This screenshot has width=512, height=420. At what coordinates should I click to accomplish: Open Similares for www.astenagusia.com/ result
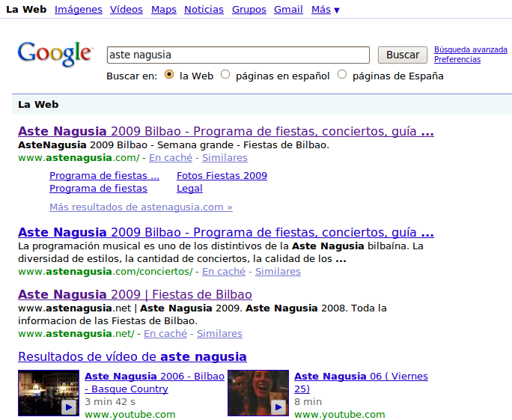[x=225, y=158]
